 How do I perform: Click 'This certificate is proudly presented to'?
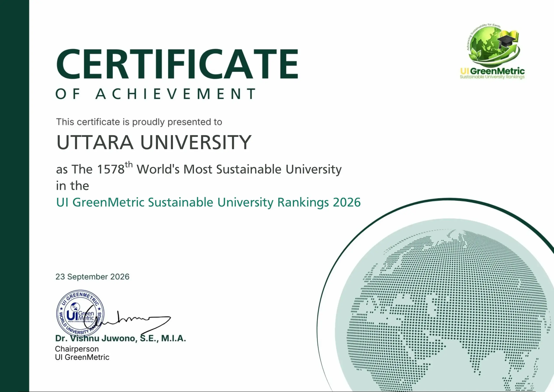click(x=139, y=122)
